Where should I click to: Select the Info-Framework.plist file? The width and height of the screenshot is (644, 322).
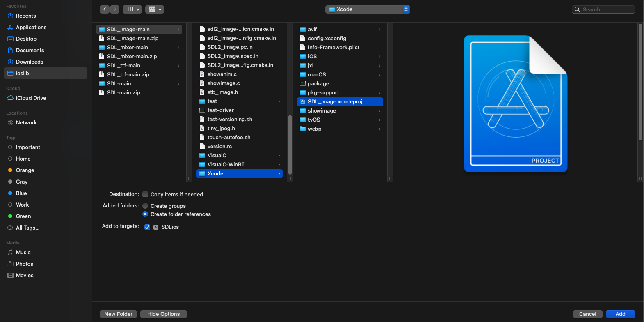coord(340,47)
